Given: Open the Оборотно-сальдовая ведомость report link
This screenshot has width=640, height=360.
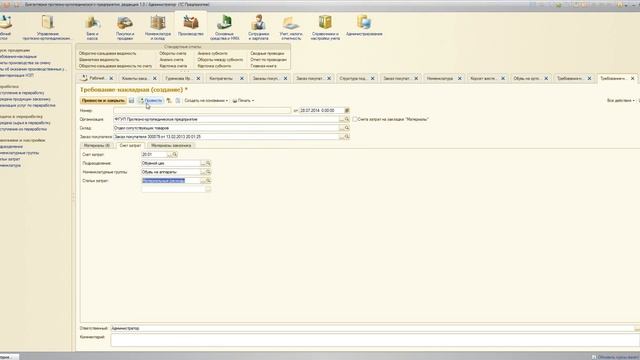Looking at the screenshot, I should 108,53.
